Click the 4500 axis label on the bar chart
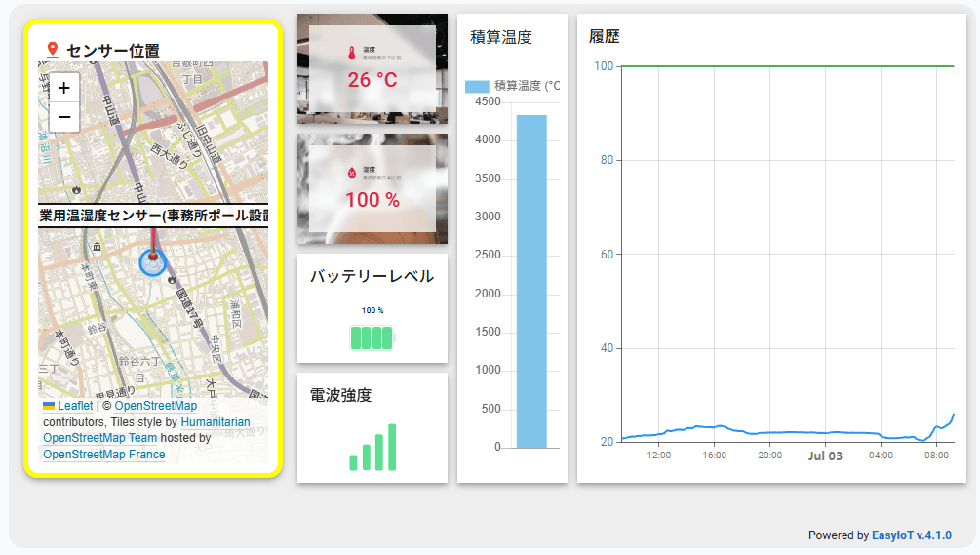 coord(488,101)
